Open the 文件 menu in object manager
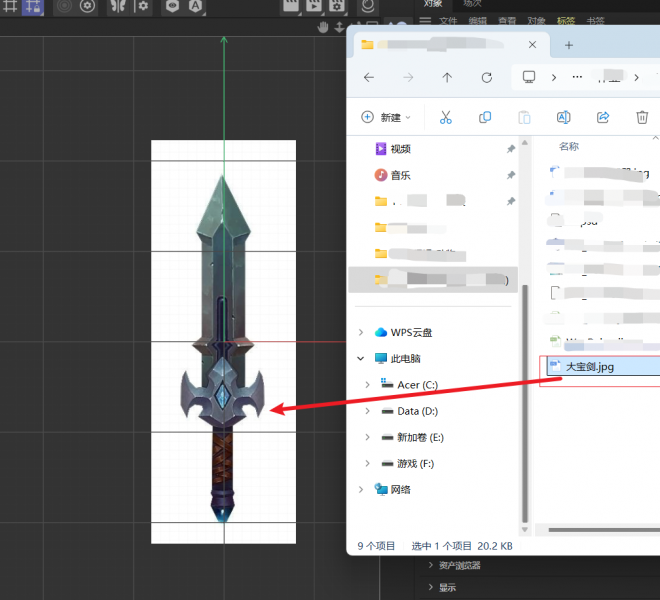660x600 pixels. click(448, 21)
